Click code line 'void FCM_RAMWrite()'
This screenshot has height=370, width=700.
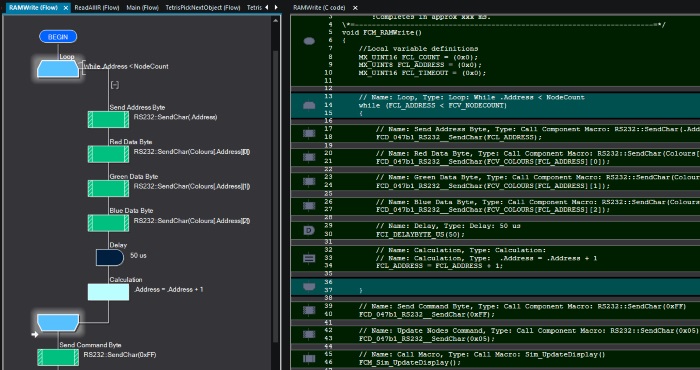[x=382, y=33]
